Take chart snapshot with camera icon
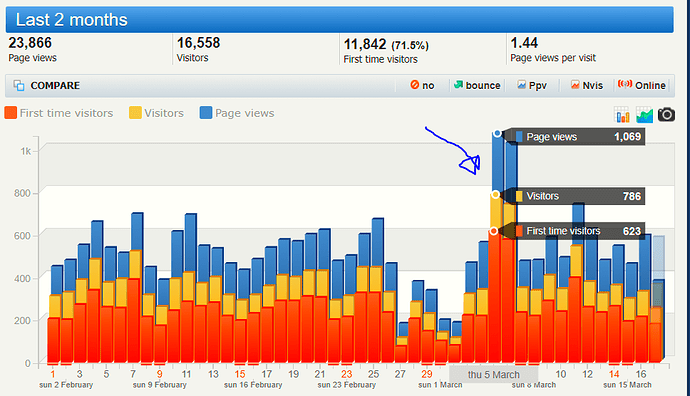Viewport: 690px width, 396px height. 666,114
